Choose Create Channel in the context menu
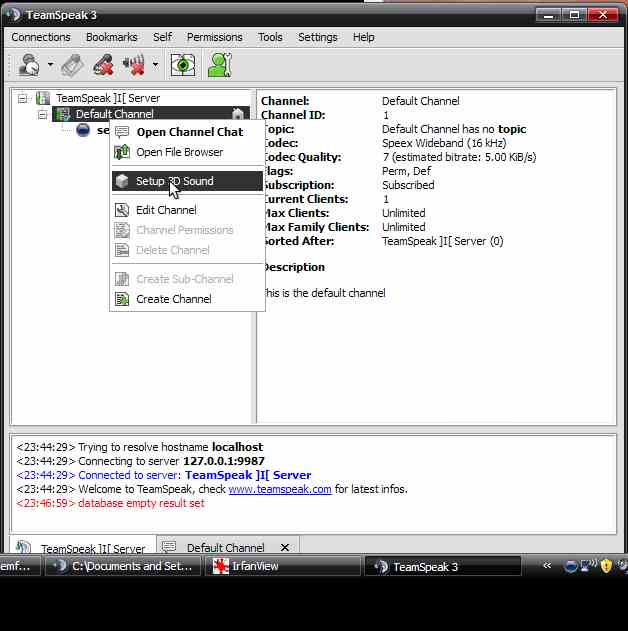628x631 pixels. pyautogui.click(x=187, y=299)
